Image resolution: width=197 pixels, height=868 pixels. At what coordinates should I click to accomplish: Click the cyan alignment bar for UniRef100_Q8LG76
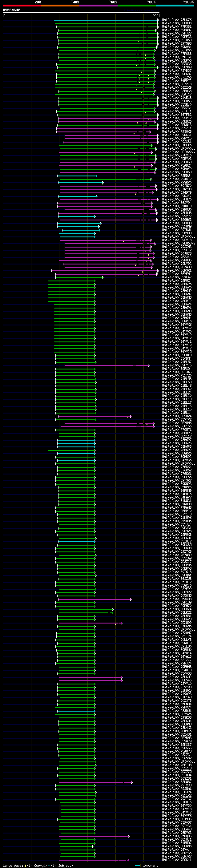[107, 20]
